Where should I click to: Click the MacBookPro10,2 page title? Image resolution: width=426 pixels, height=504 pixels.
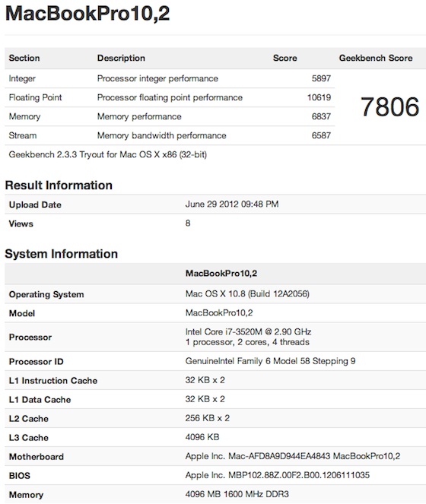[87, 14]
